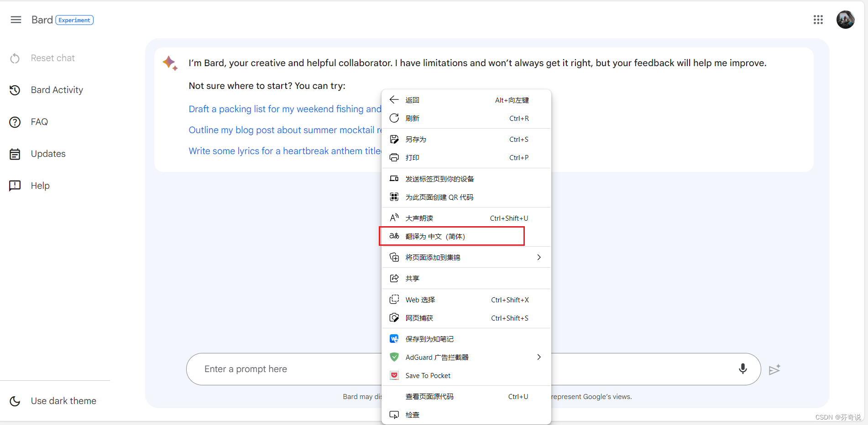Open the Help sidebar link
The width and height of the screenshot is (868, 425).
pos(40,186)
